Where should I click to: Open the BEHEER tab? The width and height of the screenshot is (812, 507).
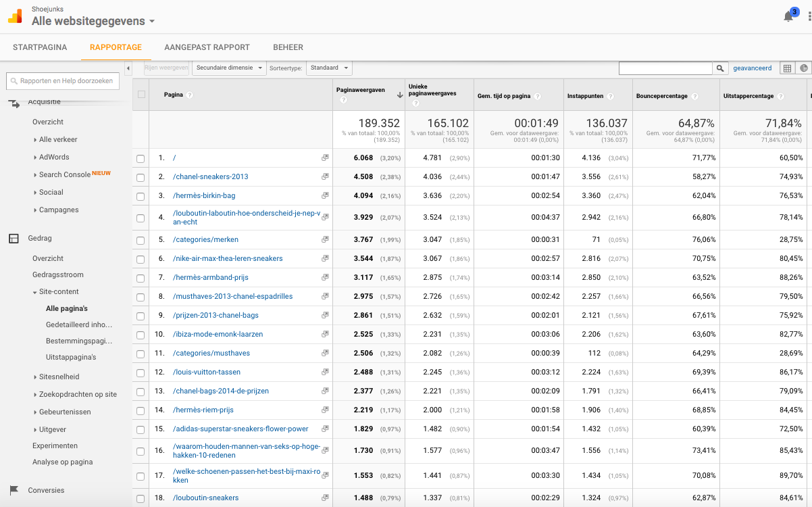click(288, 47)
